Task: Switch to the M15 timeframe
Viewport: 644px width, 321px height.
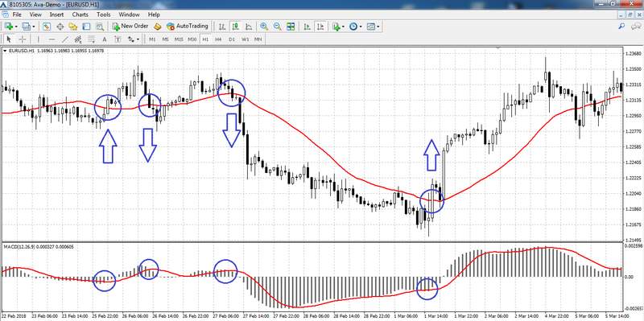Action: click(179, 39)
